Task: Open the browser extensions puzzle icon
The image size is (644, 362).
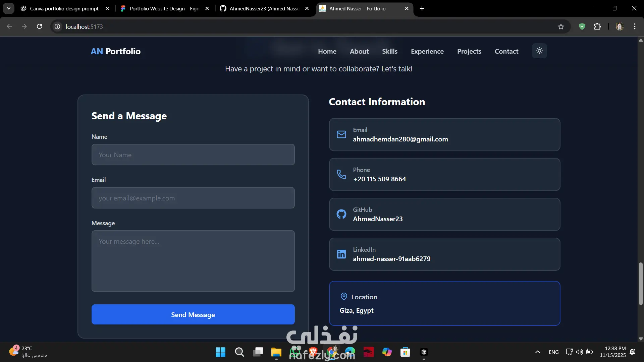Action: [x=597, y=26]
